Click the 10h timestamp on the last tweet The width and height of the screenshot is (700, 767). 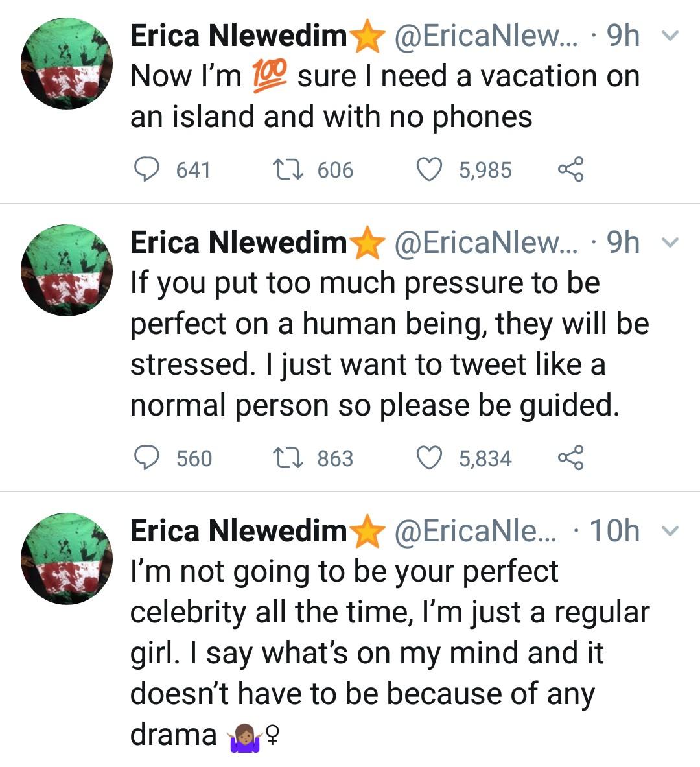[614, 531]
